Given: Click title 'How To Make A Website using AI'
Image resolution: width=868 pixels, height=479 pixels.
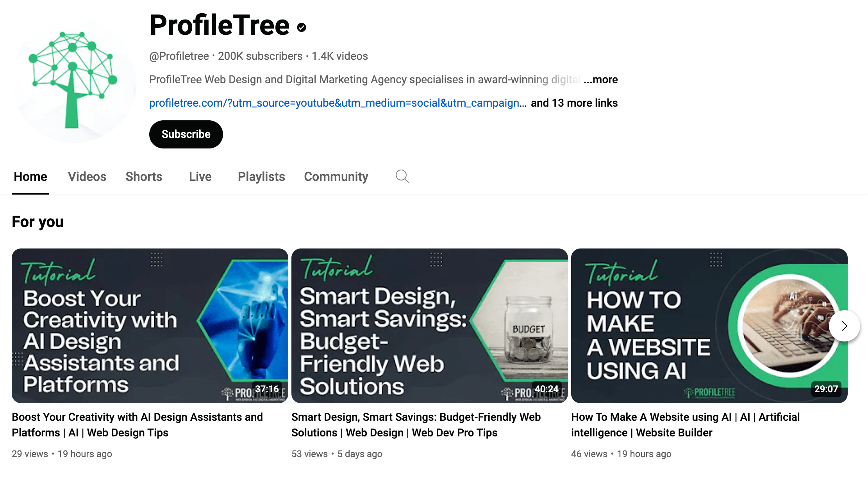Looking at the screenshot, I should coord(686,425).
